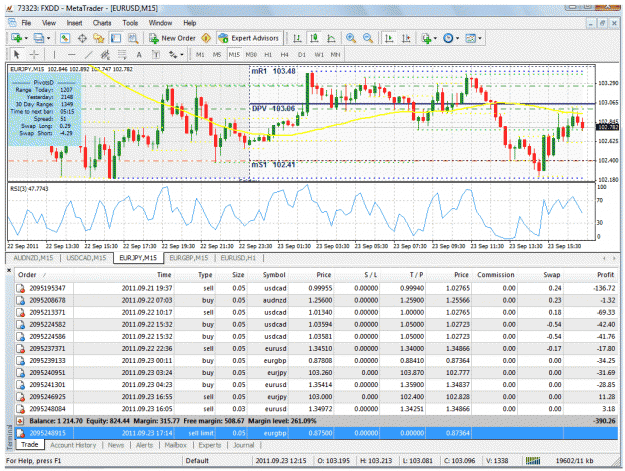The height and width of the screenshot is (471, 625).
Task: Select the vertical line tool
Action: [54, 54]
